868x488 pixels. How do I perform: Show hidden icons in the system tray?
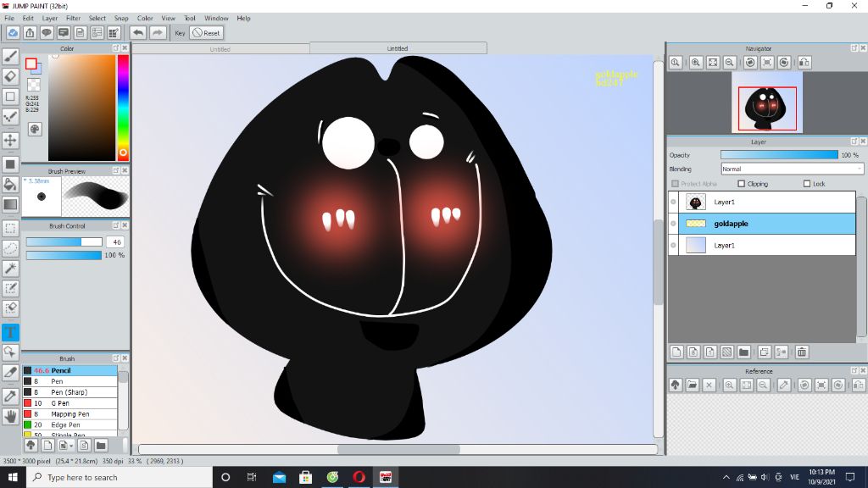(726, 477)
